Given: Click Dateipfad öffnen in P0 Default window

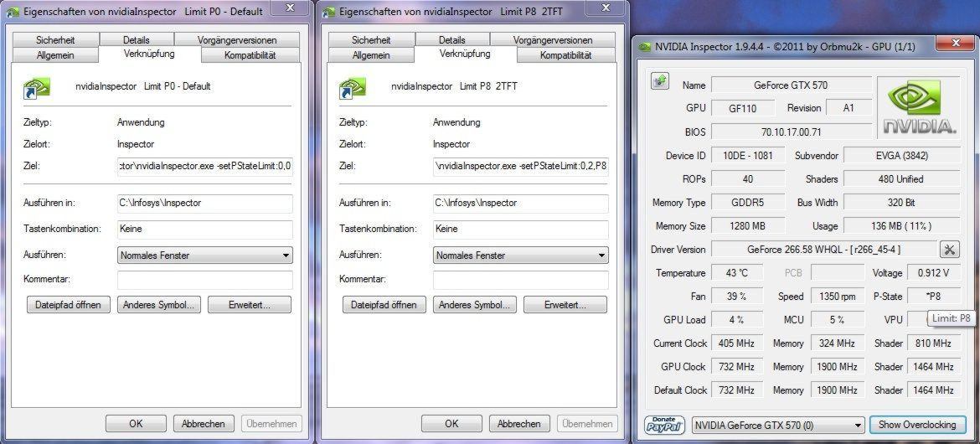Looking at the screenshot, I should tap(69, 305).
